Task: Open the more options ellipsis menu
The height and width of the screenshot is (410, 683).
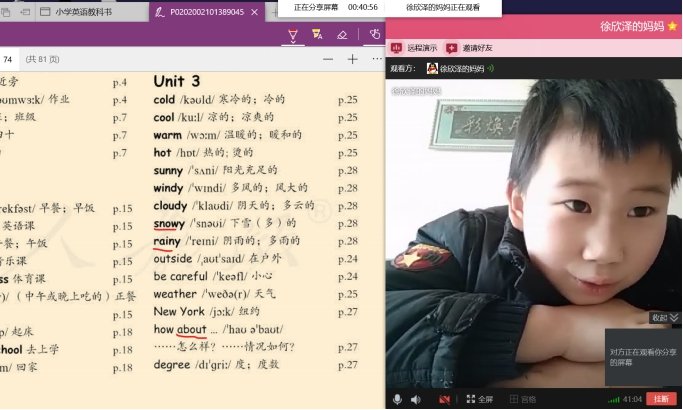Action: click(377, 59)
